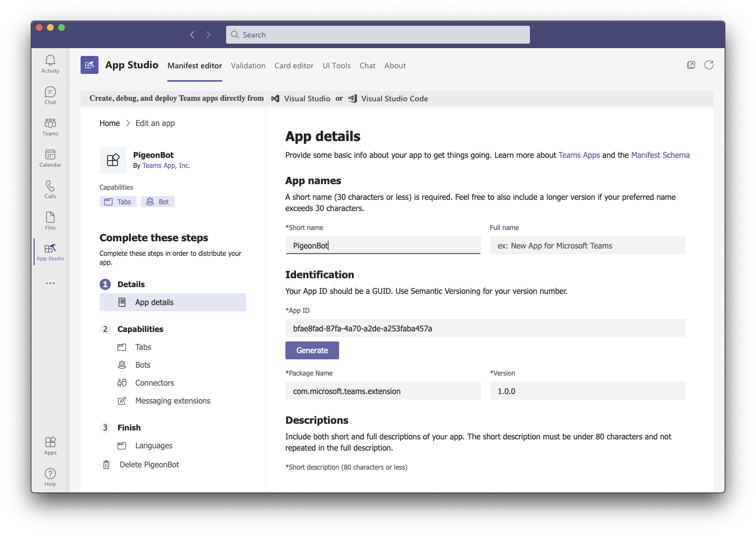Go forward with the navigation arrow

tap(209, 35)
